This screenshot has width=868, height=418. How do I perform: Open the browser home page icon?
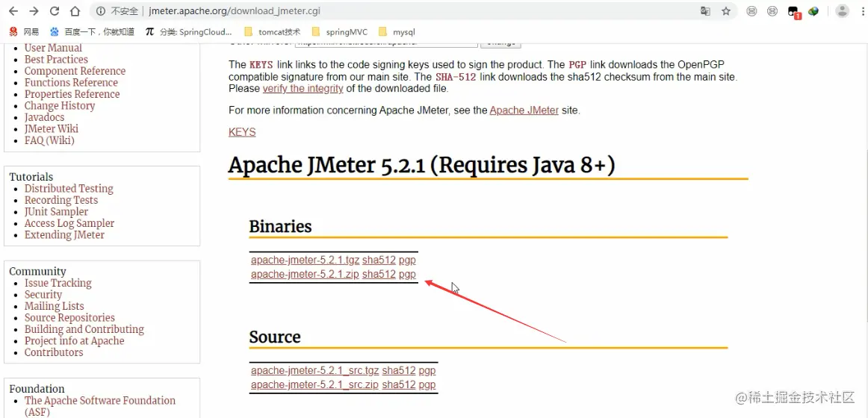[x=75, y=11]
